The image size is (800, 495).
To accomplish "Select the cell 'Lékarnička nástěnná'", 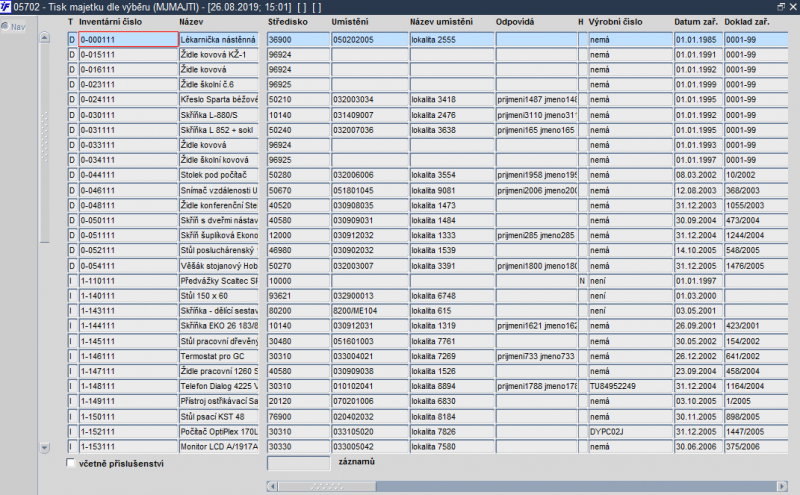I will point(219,39).
